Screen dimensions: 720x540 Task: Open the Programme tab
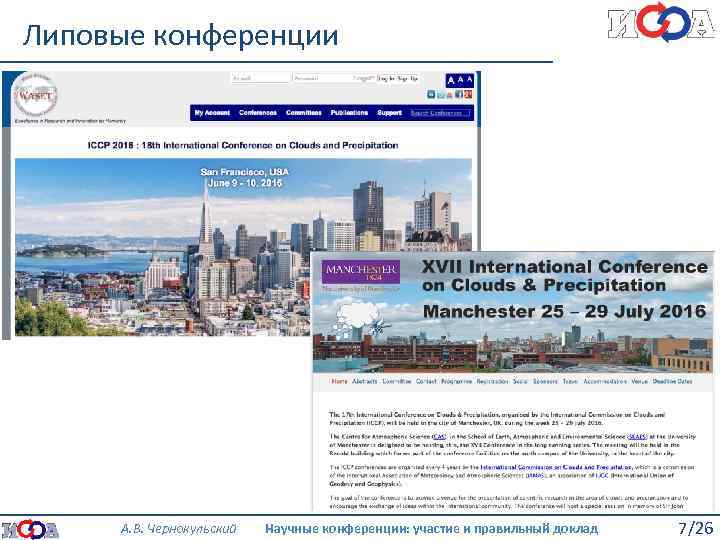[456, 381]
